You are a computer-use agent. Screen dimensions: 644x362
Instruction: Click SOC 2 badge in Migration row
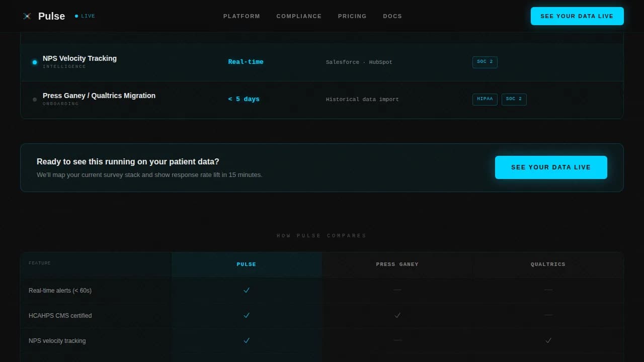pos(514,99)
